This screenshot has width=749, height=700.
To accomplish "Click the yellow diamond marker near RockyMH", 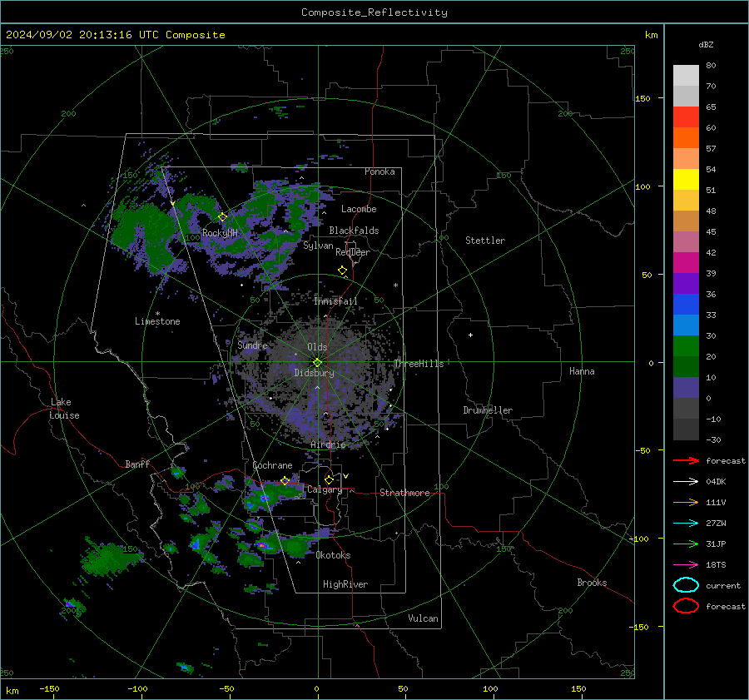I will tap(222, 217).
